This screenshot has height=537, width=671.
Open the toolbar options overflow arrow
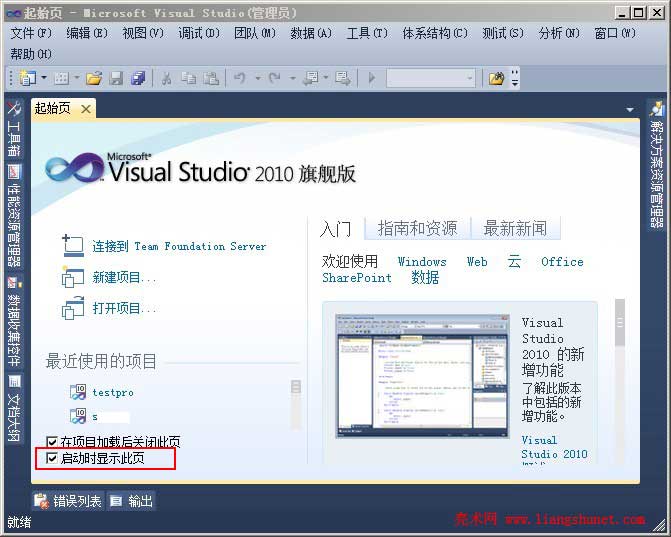pos(515,78)
